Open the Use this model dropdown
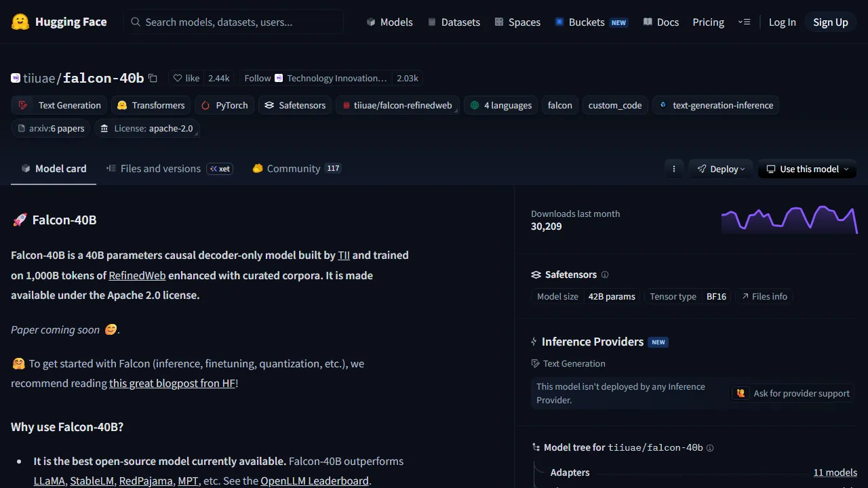The image size is (868, 488). pos(807,169)
